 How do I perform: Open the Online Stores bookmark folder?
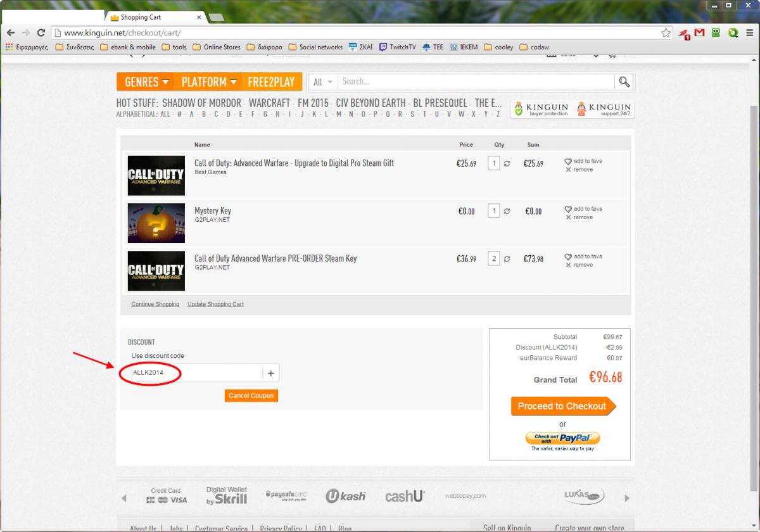(x=216, y=47)
